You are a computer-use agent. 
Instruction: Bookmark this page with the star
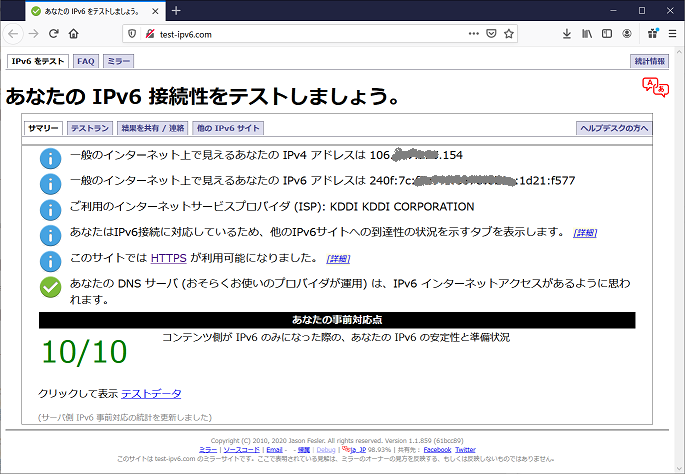(x=509, y=34)
